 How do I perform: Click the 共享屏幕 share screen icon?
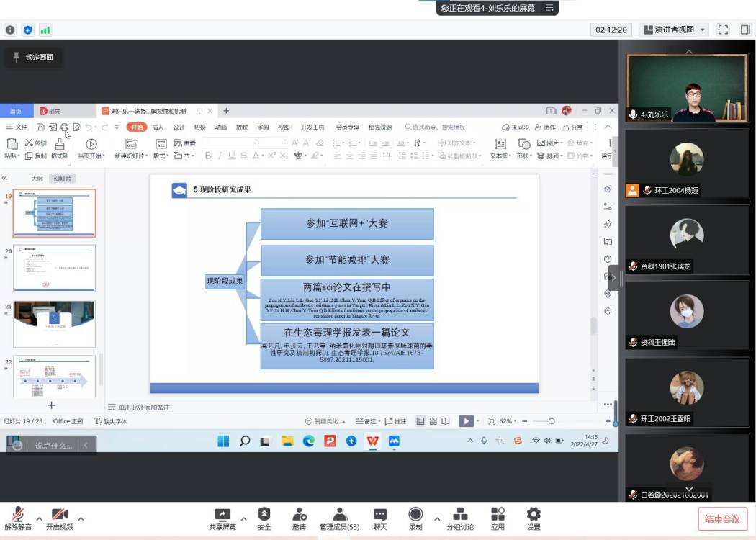222,518
